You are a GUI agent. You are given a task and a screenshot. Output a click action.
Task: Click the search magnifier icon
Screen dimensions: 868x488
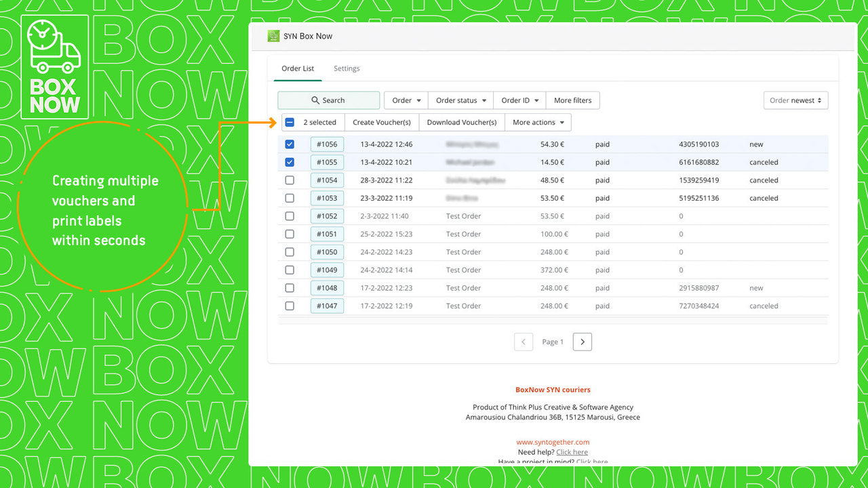[x=315, y=100]
